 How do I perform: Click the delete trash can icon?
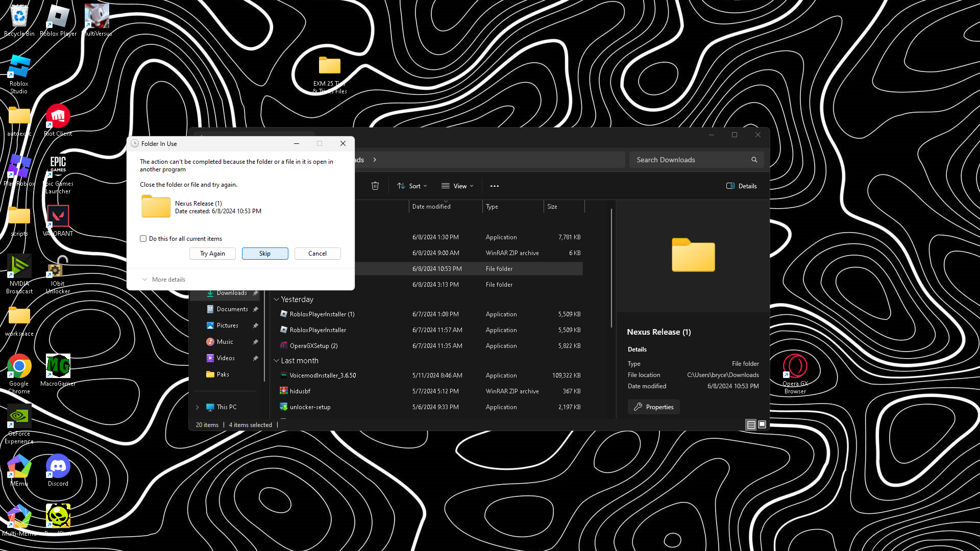[375, 186]
